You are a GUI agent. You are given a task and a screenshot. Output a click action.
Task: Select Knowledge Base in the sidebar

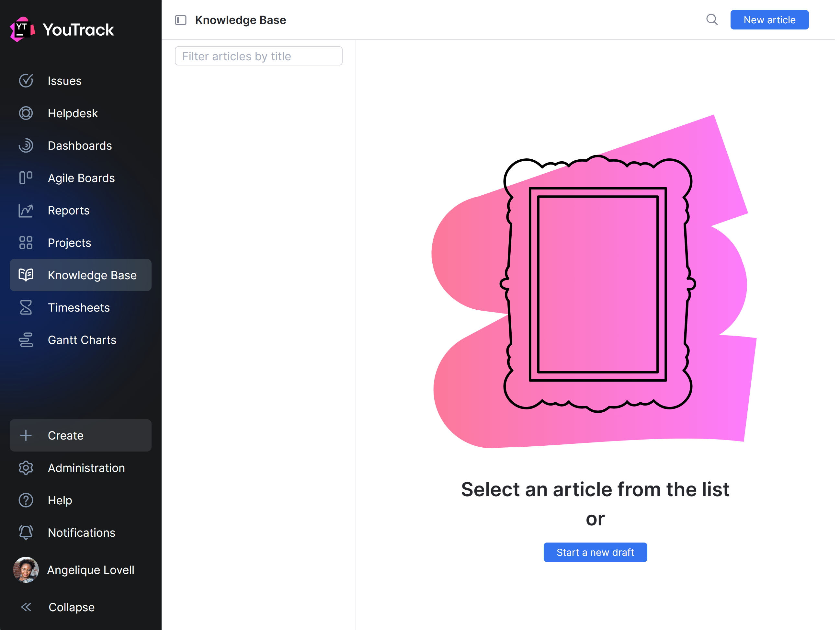click(81, 275)
